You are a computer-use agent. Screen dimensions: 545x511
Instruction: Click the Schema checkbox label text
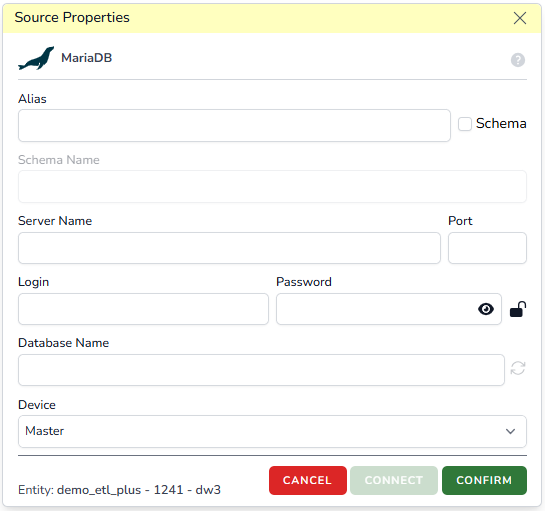click(501, 123)
